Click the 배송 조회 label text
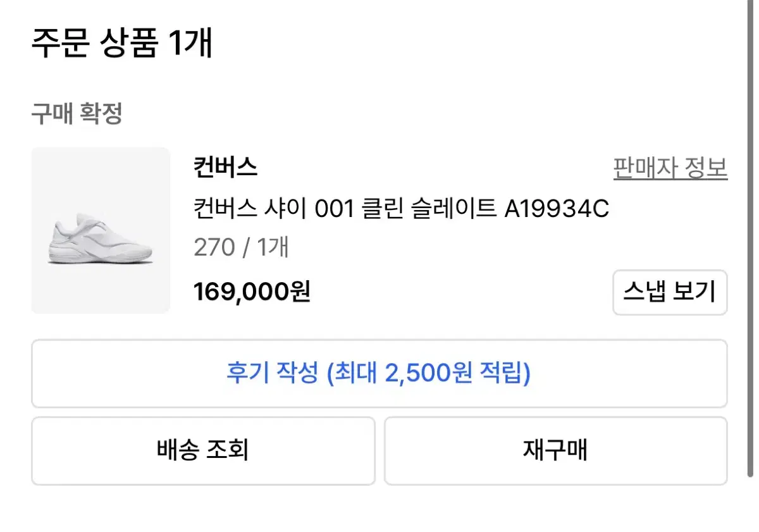 point(203,450)
